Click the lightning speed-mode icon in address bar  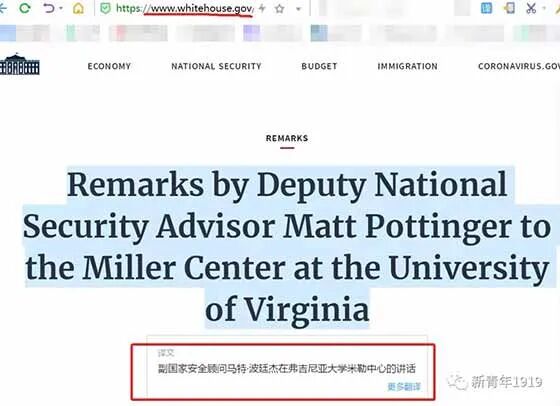coord(262,8)
